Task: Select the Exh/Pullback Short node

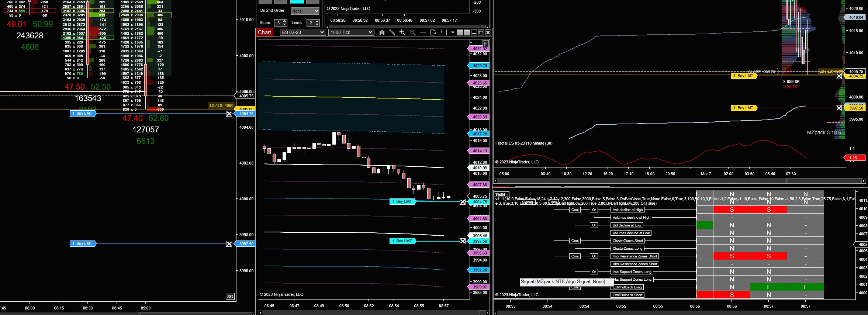Action: (x=627, y=295)
